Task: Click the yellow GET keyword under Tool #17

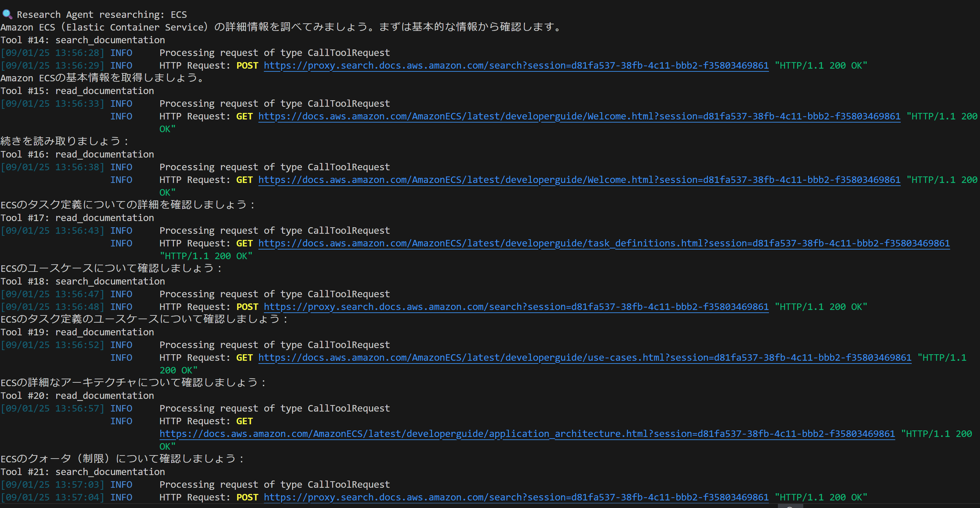Action: 244,244
